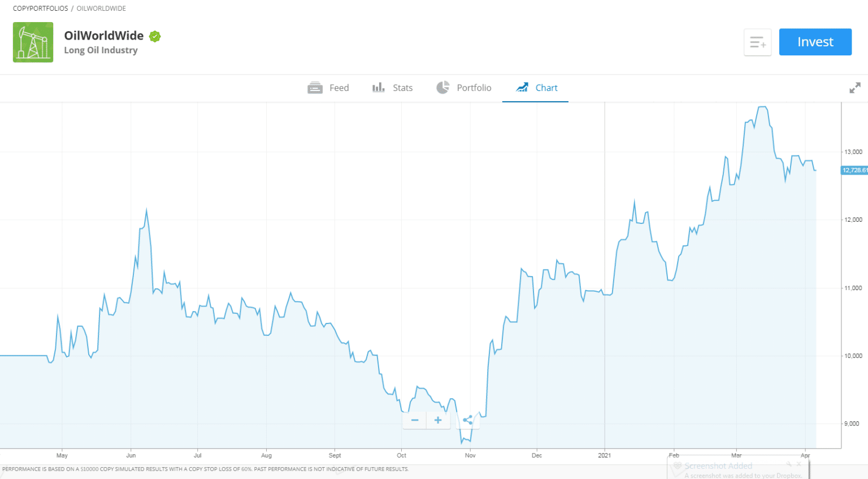Open the COPYPORTFOLIOS breadcrumb link
The height and width of the screenshot is (479, 868).
click(x=40, y=8)
